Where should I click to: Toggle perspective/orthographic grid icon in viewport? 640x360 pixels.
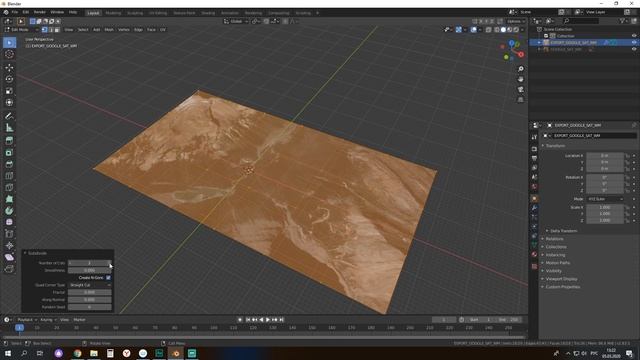[520, 100]
